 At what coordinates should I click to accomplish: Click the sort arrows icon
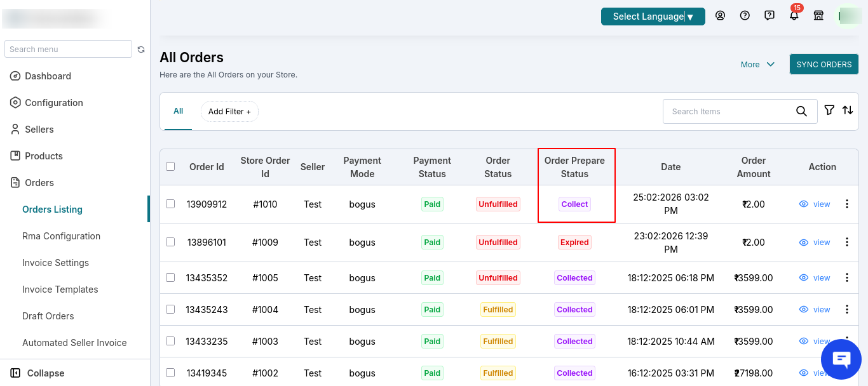848,110
